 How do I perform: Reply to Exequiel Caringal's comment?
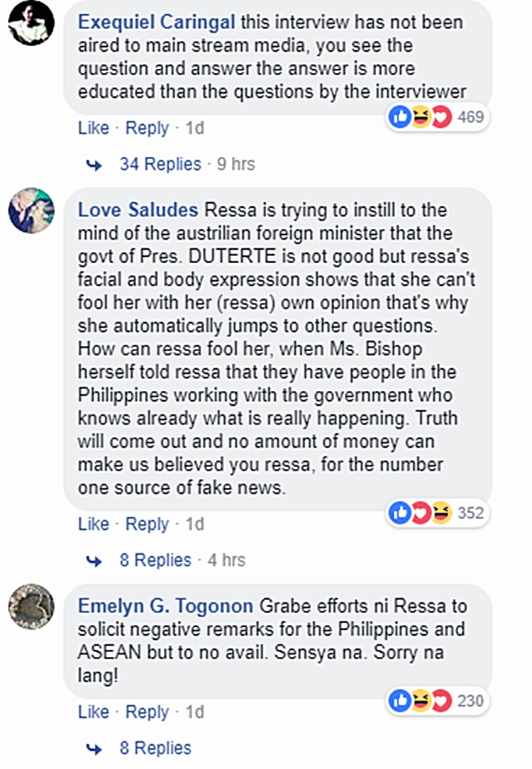[147, 128]
